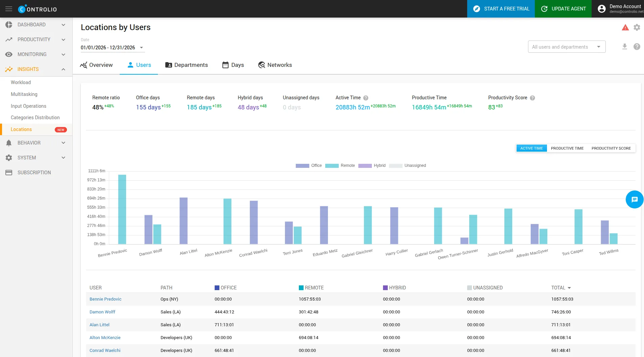This screenshot has height=357, width=644.
Task: Switch chart to Productivity Score
Action: (611, 148)
